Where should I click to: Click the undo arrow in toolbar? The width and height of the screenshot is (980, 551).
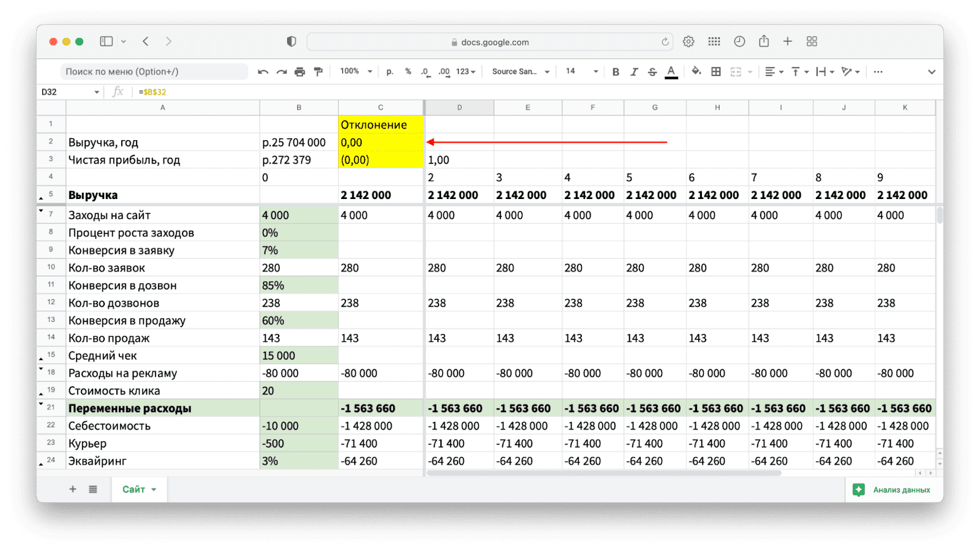click(263, 72)
